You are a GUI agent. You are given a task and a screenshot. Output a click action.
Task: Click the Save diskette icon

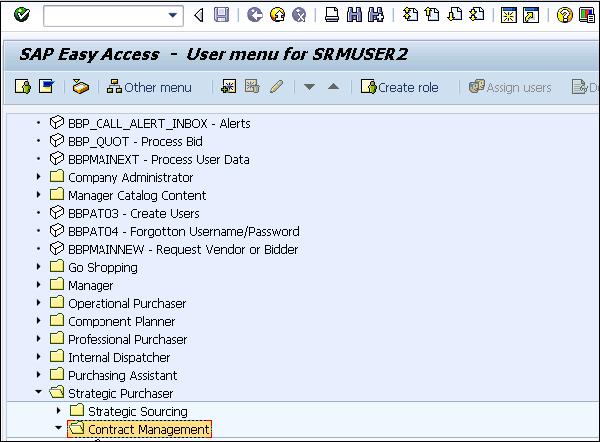pos(221,15)
